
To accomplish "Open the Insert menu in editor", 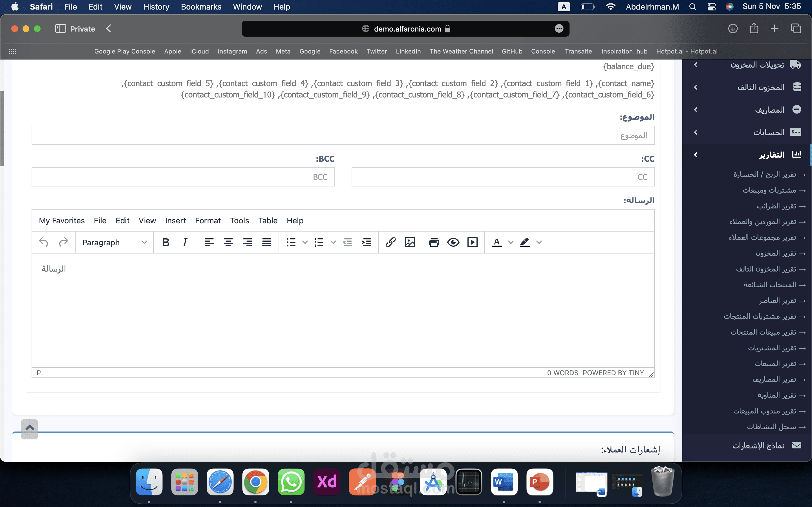I will [175, 220].
